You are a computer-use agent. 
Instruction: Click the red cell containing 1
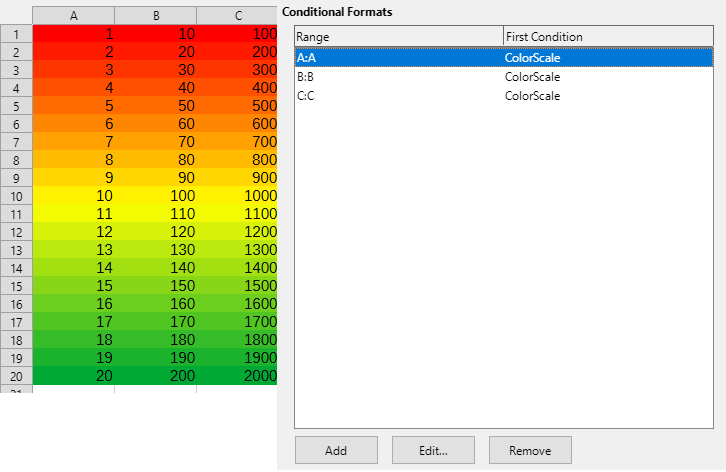(x=74, y=34)
